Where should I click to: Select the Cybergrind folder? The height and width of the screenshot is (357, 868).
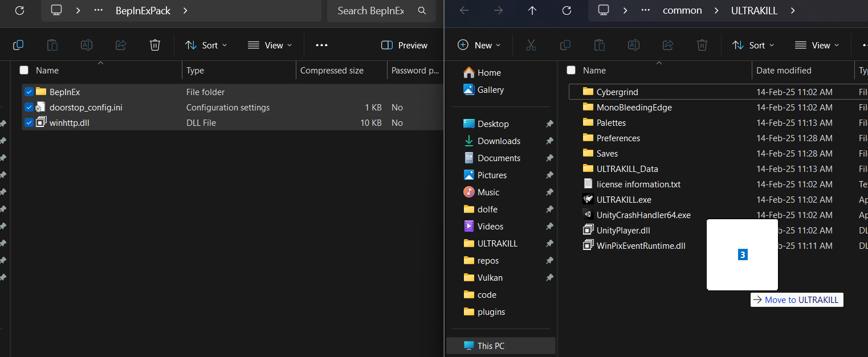click(x=617, y=92)
